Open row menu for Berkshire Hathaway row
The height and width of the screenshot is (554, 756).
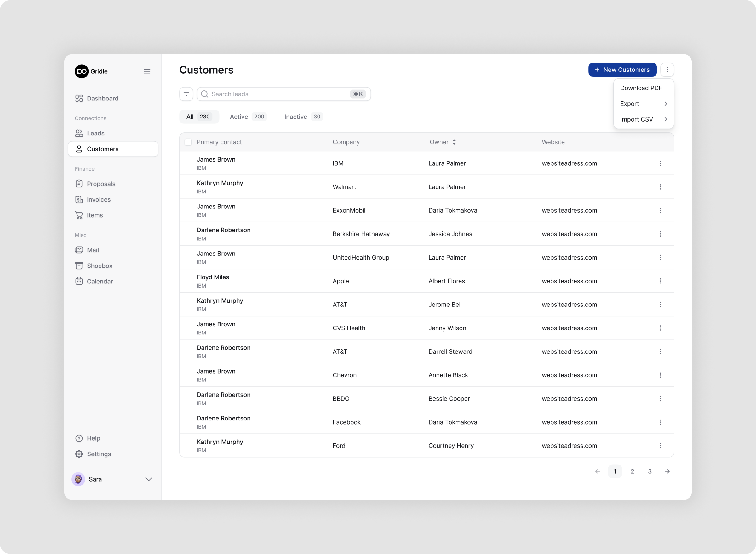click(x=660, y=234)
